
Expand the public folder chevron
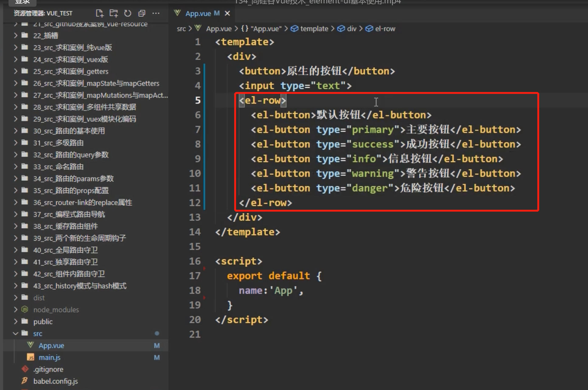pos(16,321)
